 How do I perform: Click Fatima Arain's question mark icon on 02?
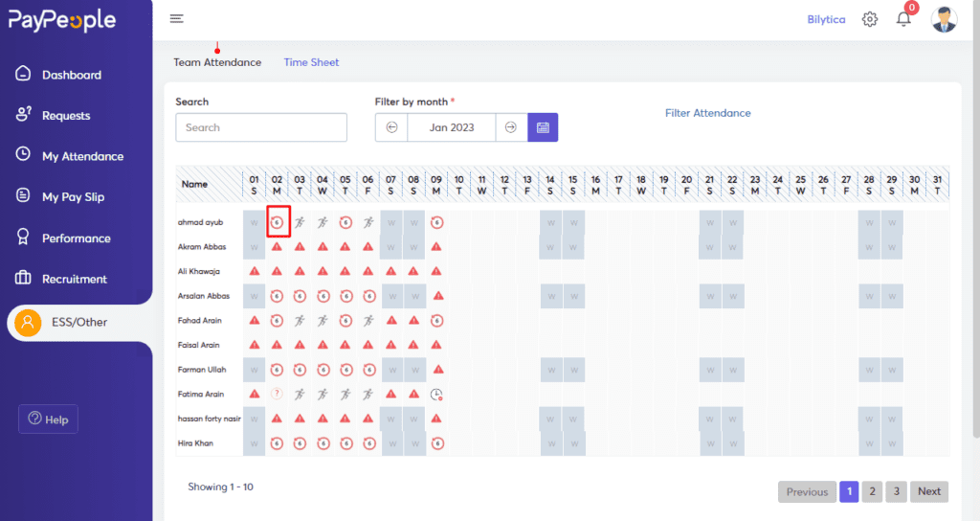(277, 394)
